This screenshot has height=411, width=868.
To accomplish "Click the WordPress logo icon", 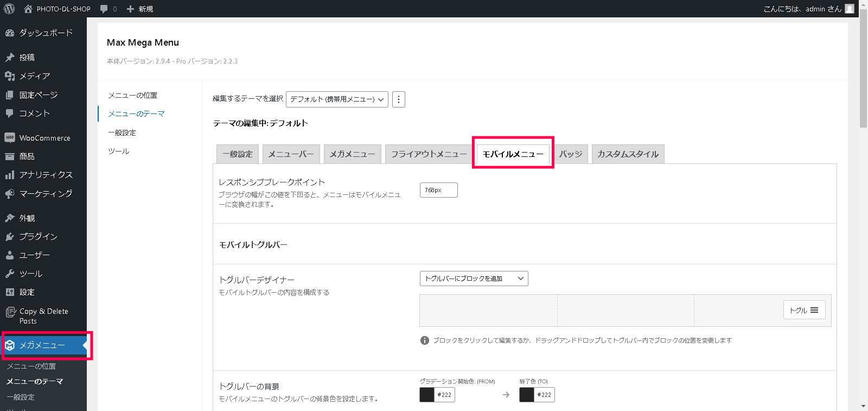I will pyautogui.click(x=9, y=9).
